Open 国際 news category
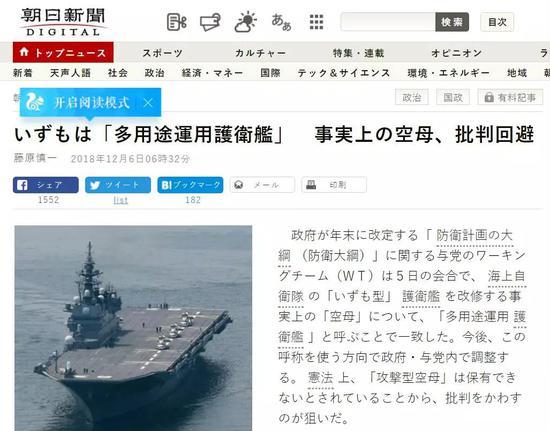 [270, 73]
